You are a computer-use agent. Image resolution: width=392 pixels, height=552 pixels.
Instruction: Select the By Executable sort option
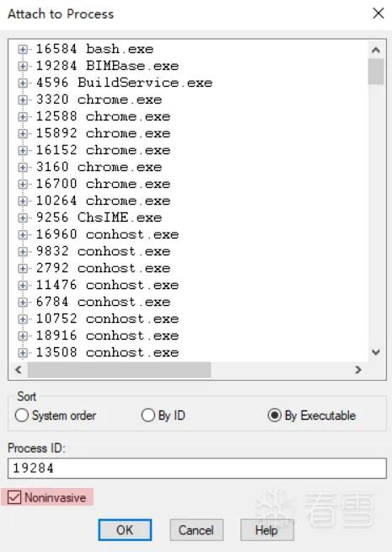[312, 415]
